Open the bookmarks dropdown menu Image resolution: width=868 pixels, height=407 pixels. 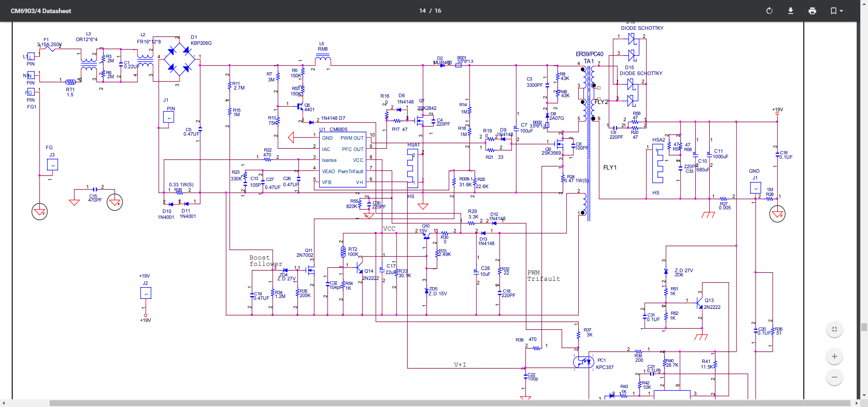click(836, 11)
